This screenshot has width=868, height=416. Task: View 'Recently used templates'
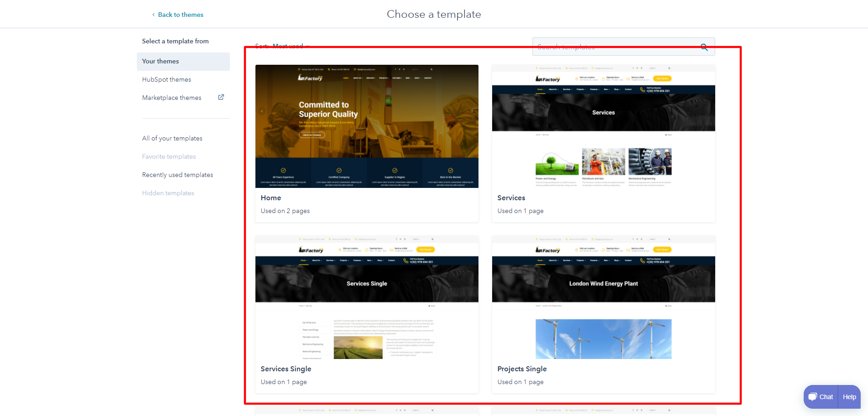pyautogui.click(x=177, y=175)
